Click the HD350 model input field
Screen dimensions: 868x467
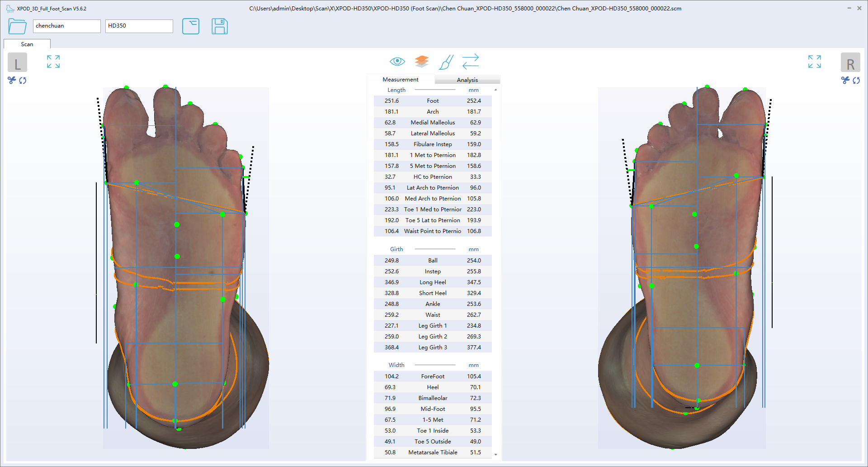139,26
